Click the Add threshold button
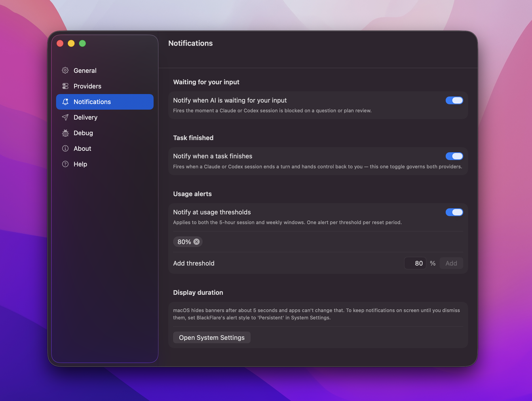The image size is (532, 401). [451, 263]
